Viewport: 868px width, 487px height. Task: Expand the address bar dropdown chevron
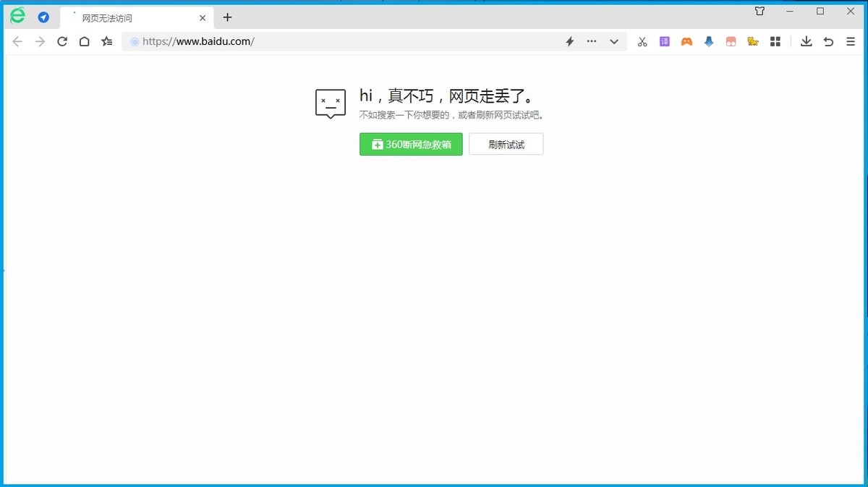point(614,42)
